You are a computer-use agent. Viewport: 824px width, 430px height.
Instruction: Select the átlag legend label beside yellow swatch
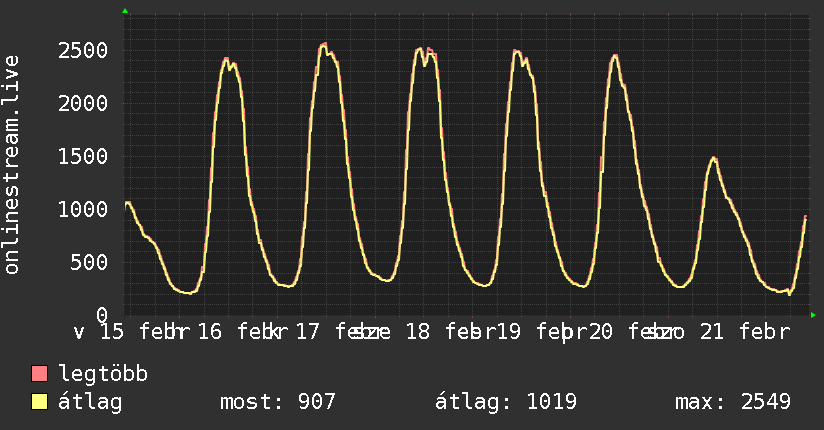[90, 403]
